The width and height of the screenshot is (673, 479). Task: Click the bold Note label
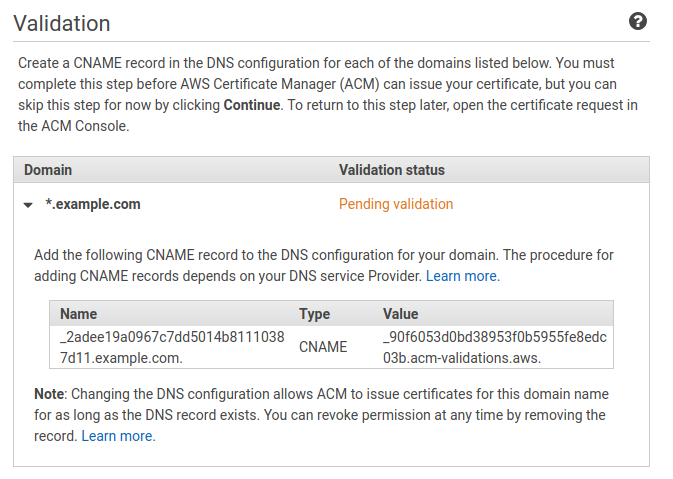(x=49, y=394)
